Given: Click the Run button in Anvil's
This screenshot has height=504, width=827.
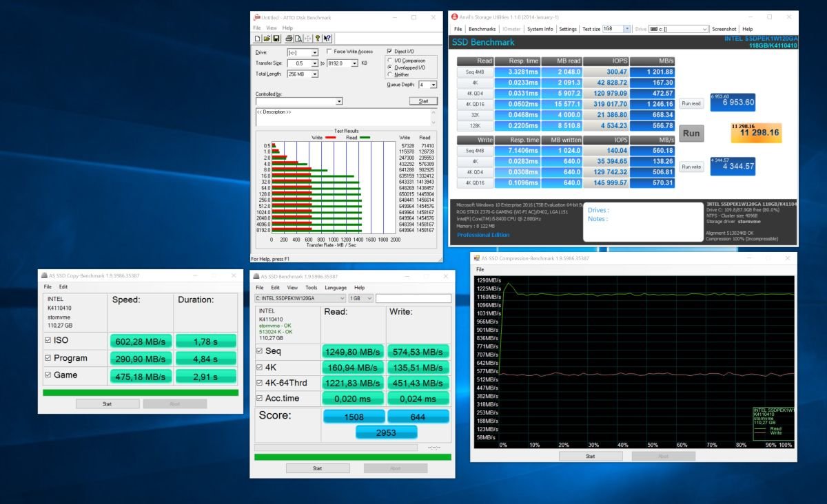Looking at the screenshot, I should point(691,134).
